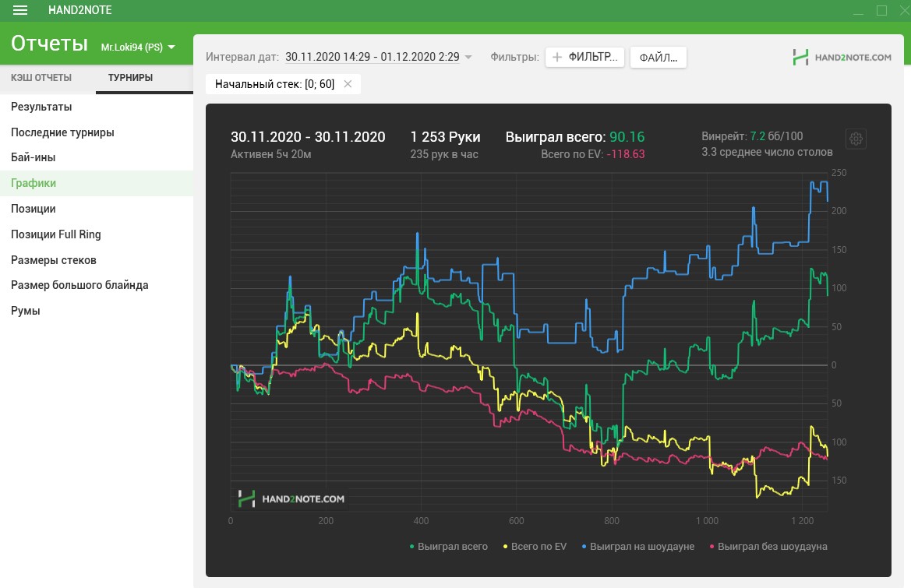Image resolution: width=911 pixels, height=588 pixels.
Task: Open Результаты report
Action: [97, 107]
